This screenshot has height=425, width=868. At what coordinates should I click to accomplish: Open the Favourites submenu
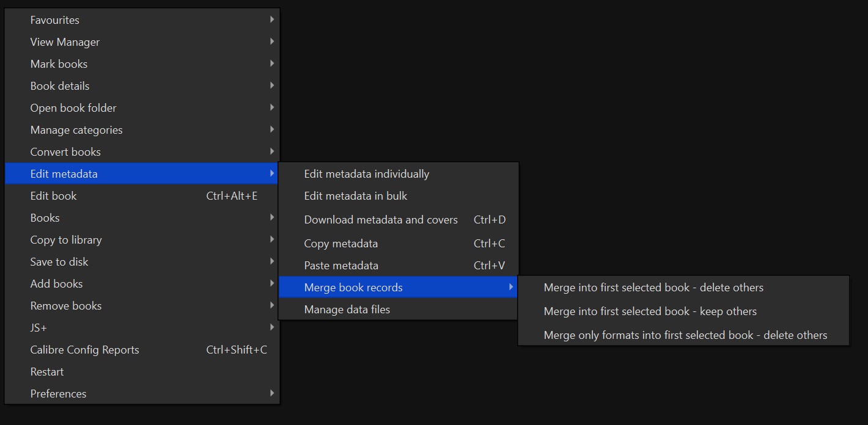[x=55, y=20]
